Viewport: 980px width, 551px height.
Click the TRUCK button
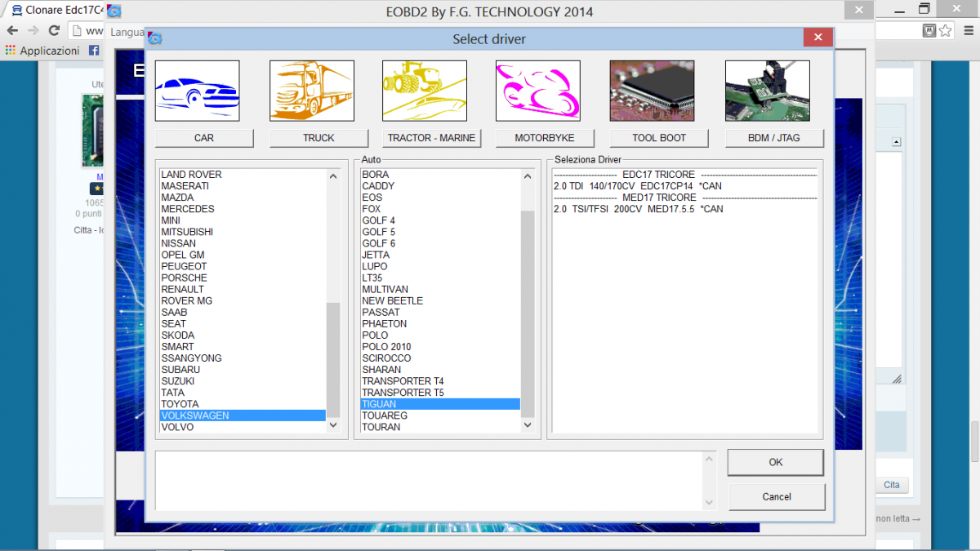[x=318, y=138]
